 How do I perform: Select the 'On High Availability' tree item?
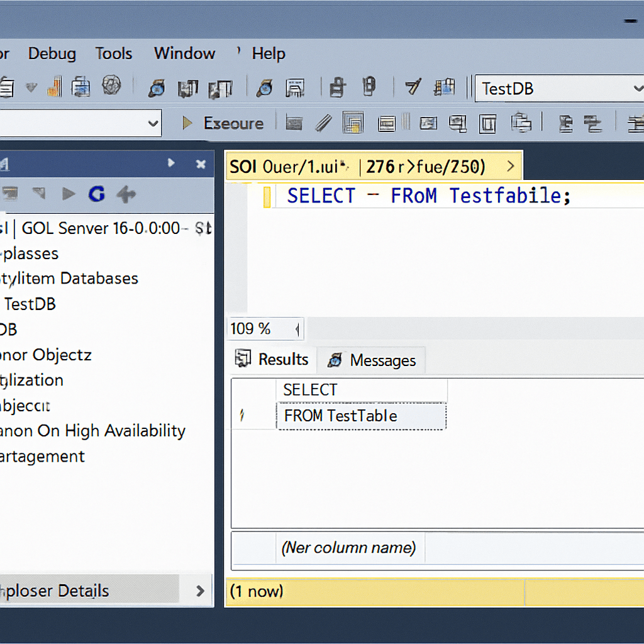92,431
